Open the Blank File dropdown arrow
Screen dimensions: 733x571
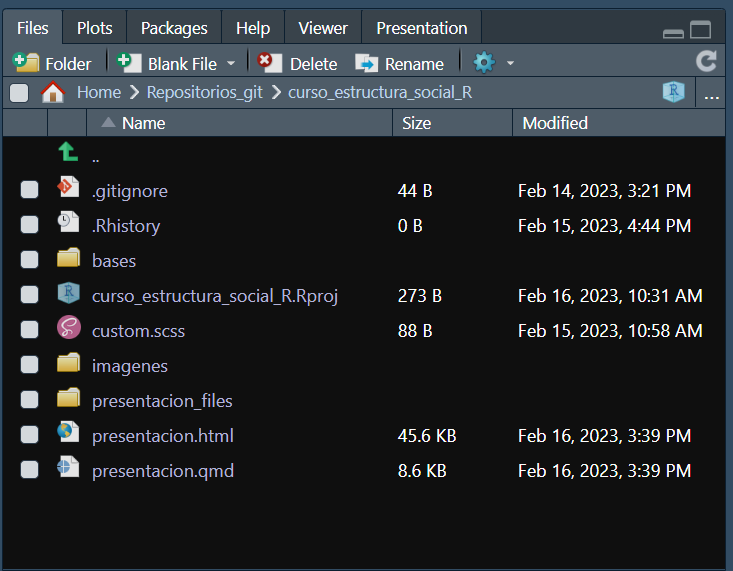[231, 63]
